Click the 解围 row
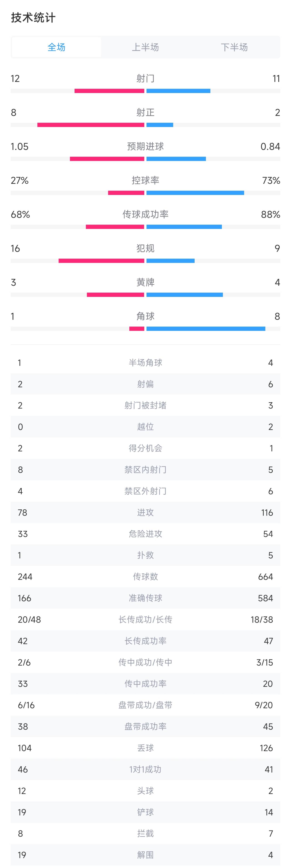This screenshot has height=868, width=291. [145, 855]
